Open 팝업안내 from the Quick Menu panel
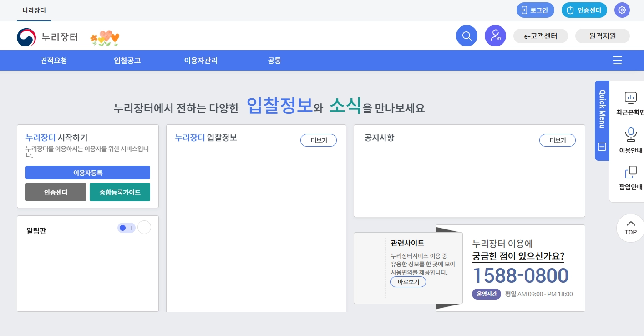 point(630,172)
